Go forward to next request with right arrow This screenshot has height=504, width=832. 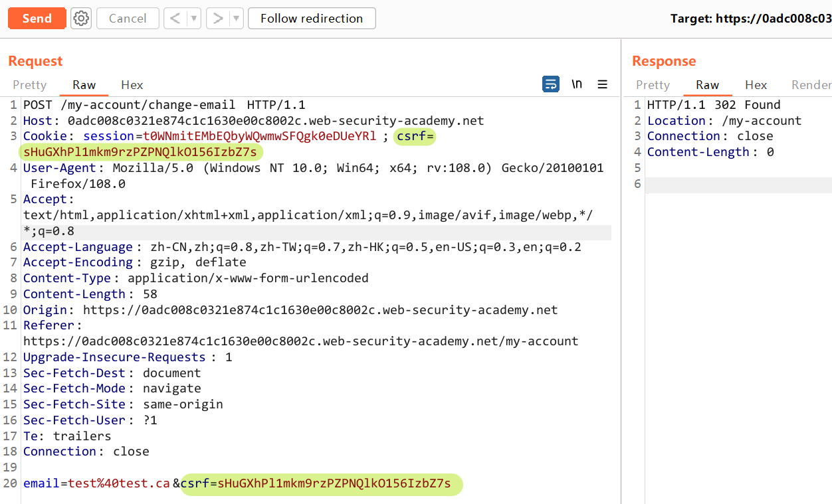[x=217, y=19]
